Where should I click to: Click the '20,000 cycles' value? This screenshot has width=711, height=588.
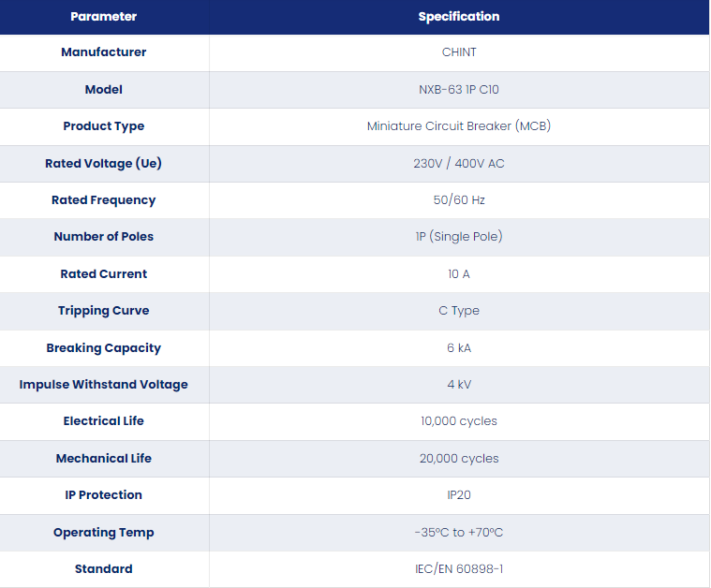point(459,459)
